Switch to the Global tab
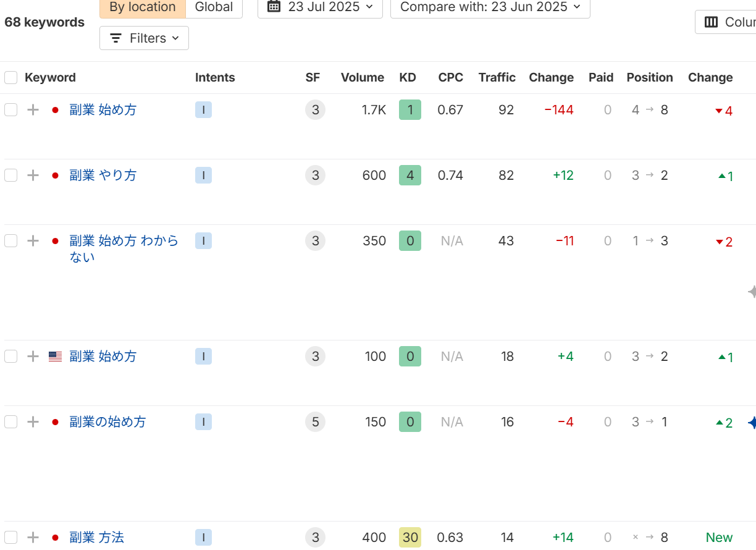Image resolution: width=756 pixels, height=550 pixels. [x=214, y=7]
